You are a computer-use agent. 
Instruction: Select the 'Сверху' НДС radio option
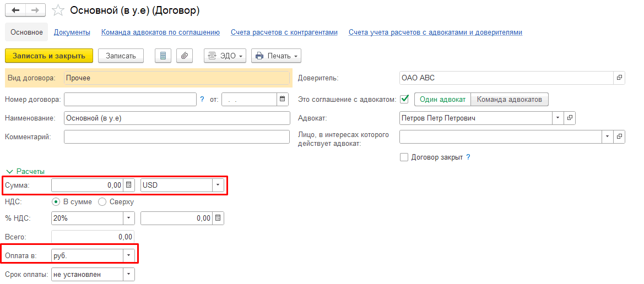102,202
